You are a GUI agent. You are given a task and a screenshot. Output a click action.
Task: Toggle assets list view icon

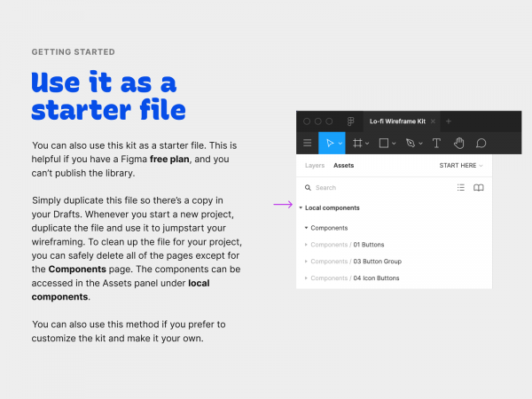click(460, 188)
